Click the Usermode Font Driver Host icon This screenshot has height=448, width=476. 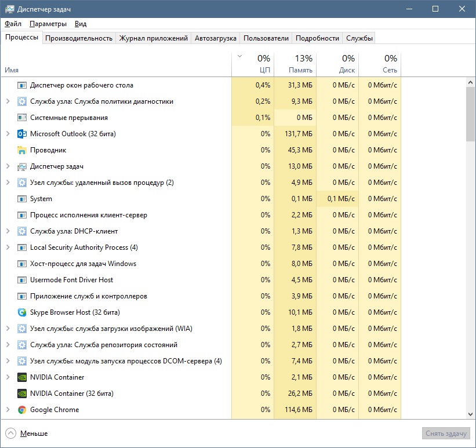pos(22,280)
